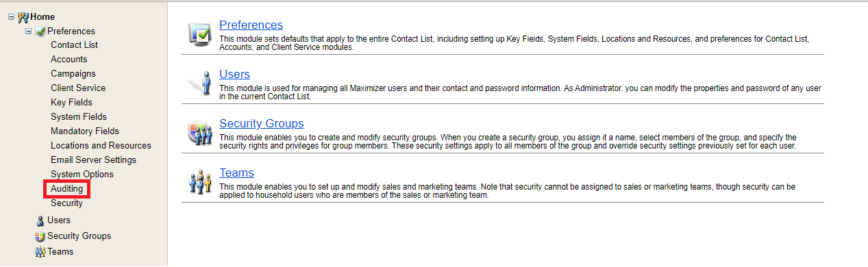Click the Teams icon in sidebar tree
Screen dimensions: 868x267
point(40,252)
